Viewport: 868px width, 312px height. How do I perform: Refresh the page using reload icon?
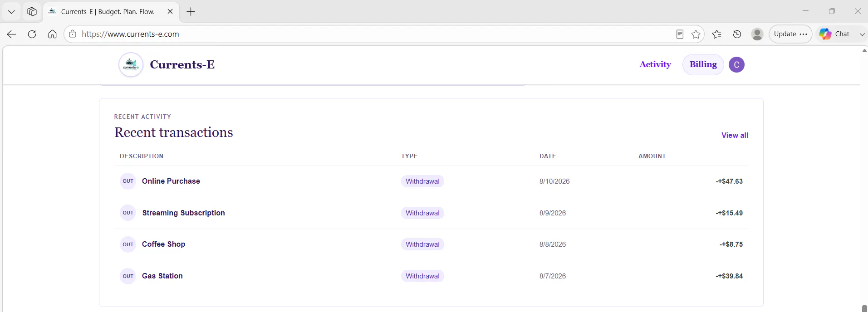(32, 34)
